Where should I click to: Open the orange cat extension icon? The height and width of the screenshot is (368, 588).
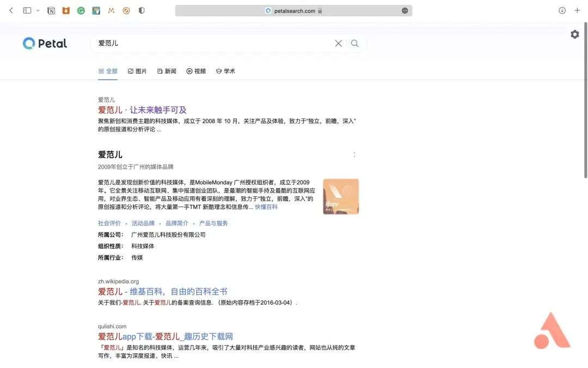point(66,10)
